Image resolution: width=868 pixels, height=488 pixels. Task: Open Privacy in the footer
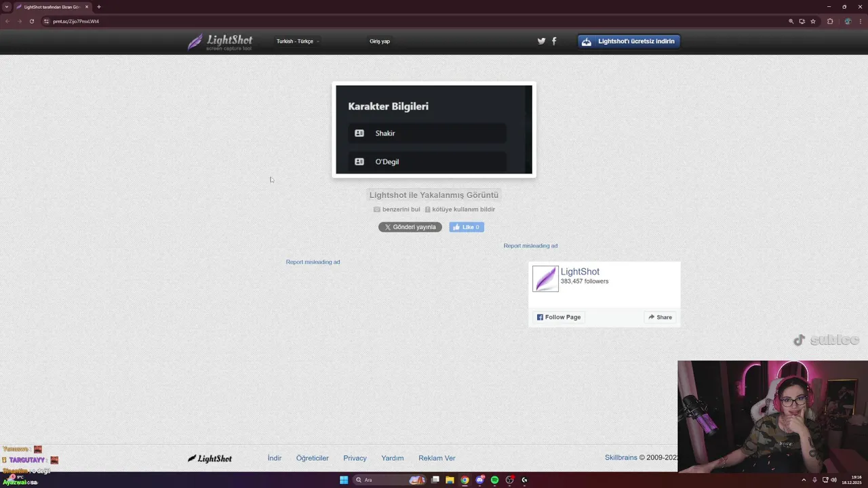[x=355, y=458]
